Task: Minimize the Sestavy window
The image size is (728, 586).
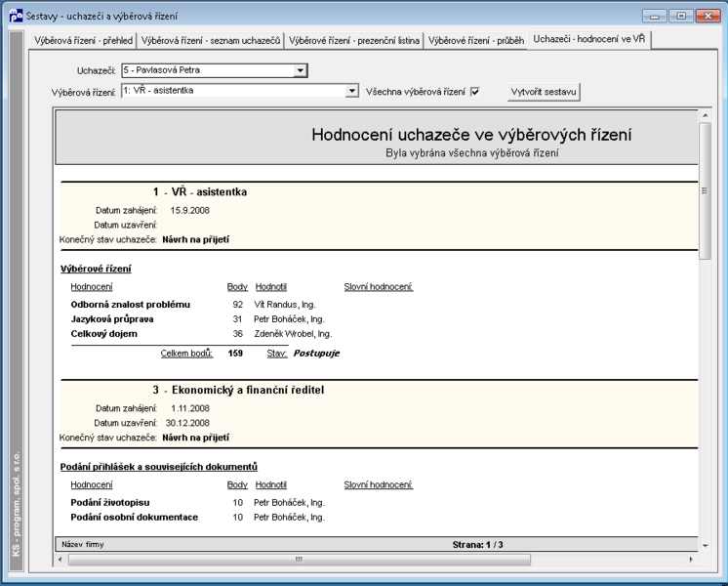Action: pyautogui.click(x=655, y=16)
